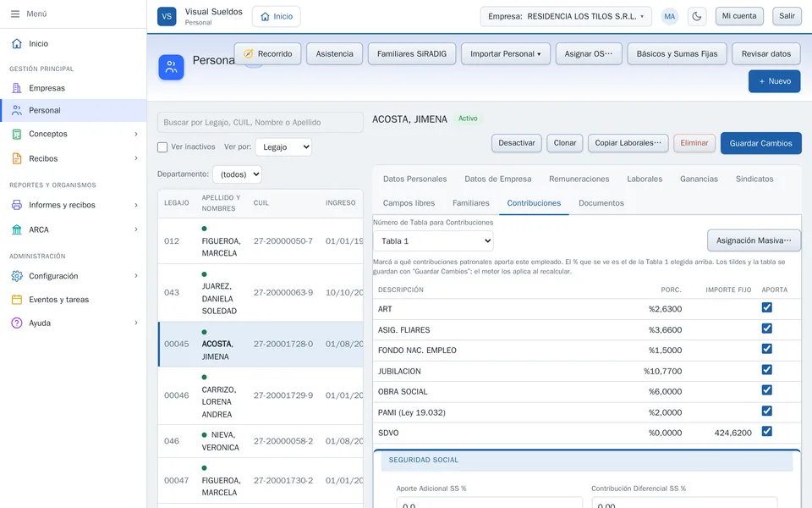
Task: Open the Familiares tab
Action: click(471, 203)
